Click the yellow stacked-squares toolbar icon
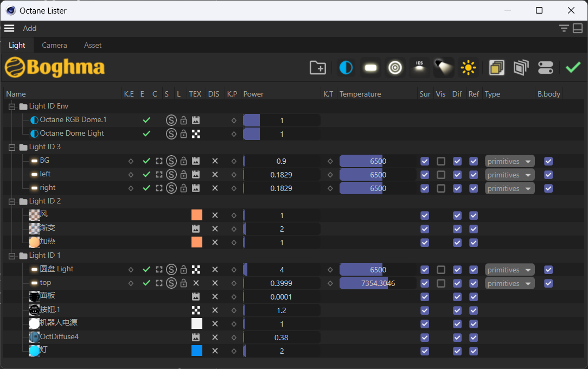Screen dimensions: 588x369 coord(496,68)
